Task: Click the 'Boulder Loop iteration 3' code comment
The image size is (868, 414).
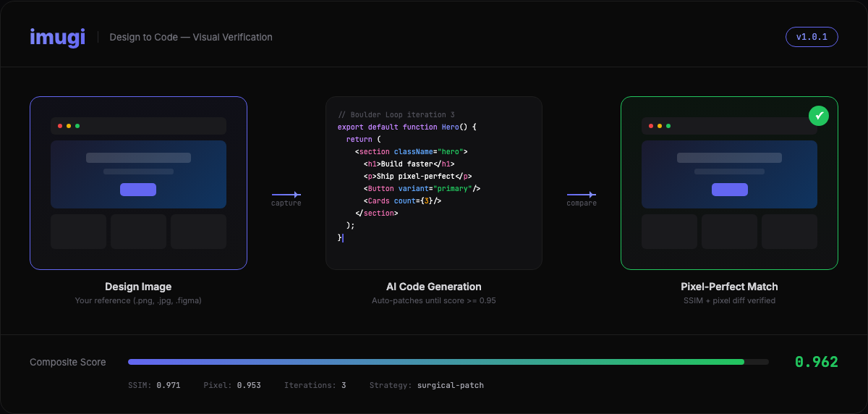Action: coord(396,115)
